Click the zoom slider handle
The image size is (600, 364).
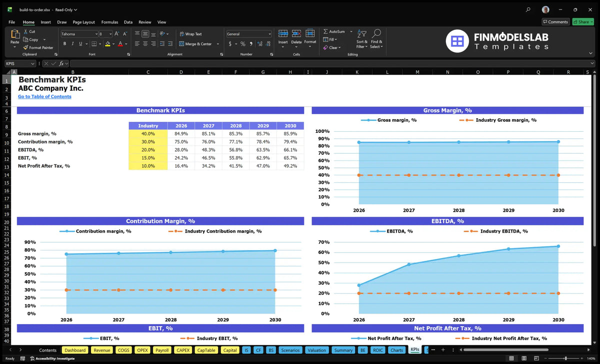[565, 358]
